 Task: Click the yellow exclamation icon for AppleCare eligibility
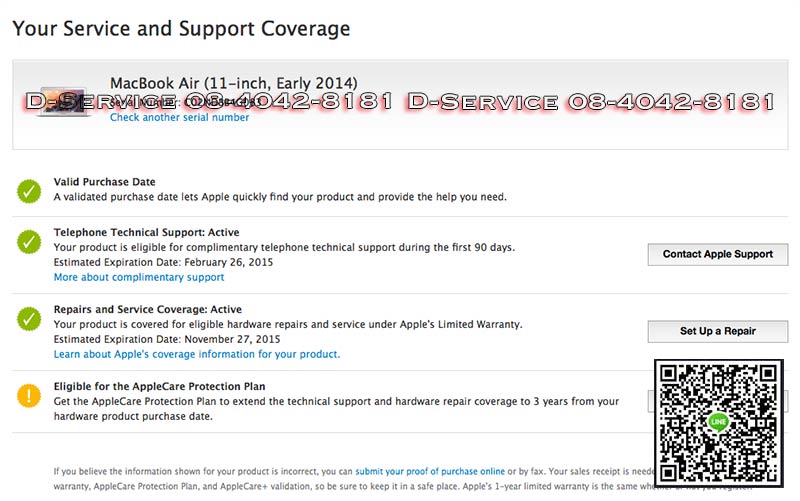28,395
